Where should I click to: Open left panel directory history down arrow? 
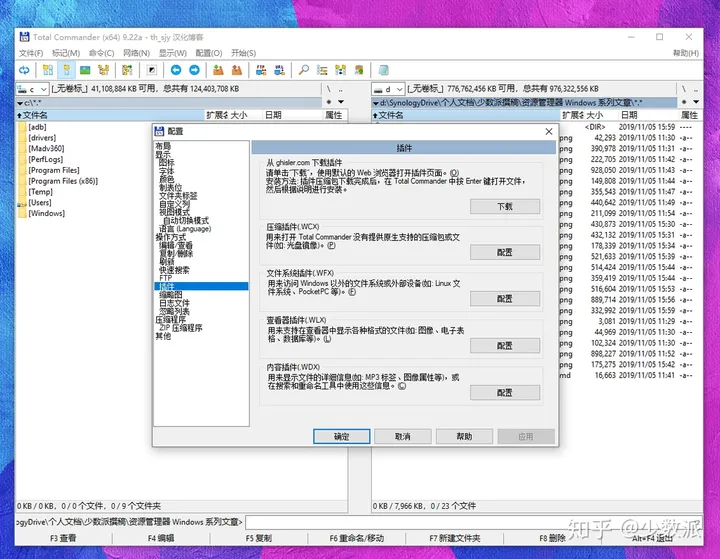tap(341, 102)
